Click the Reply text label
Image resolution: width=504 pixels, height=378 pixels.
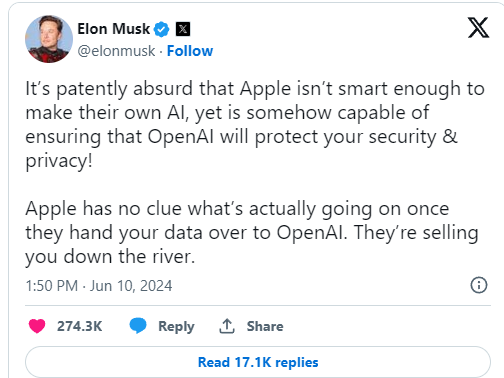click(x=176, y=326)
